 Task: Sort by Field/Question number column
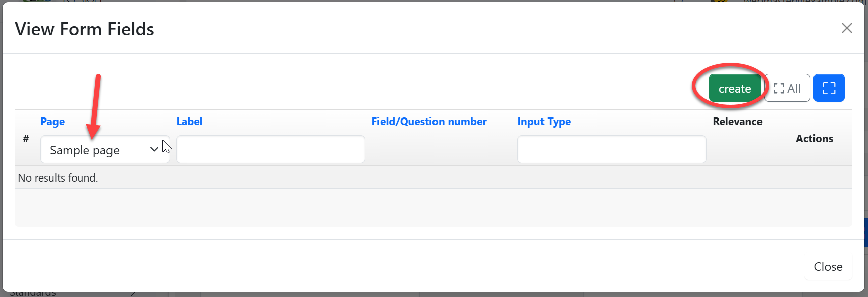point(429,122)
